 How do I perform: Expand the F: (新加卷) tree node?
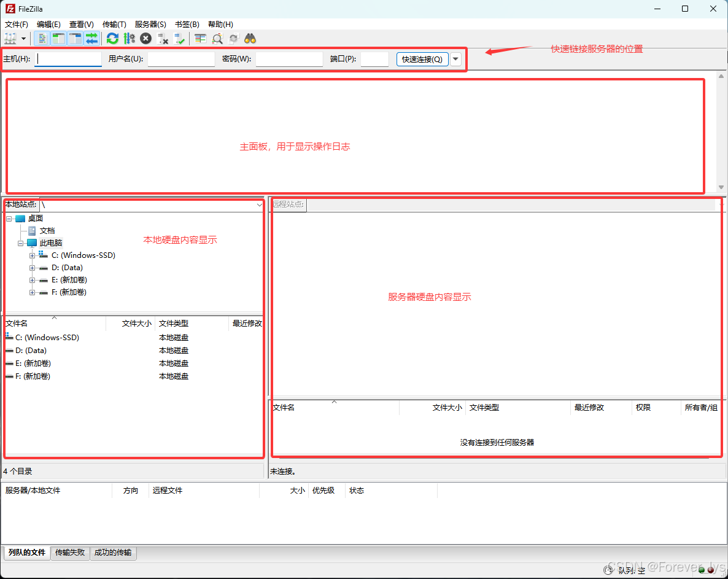click(x=32, y=292)
